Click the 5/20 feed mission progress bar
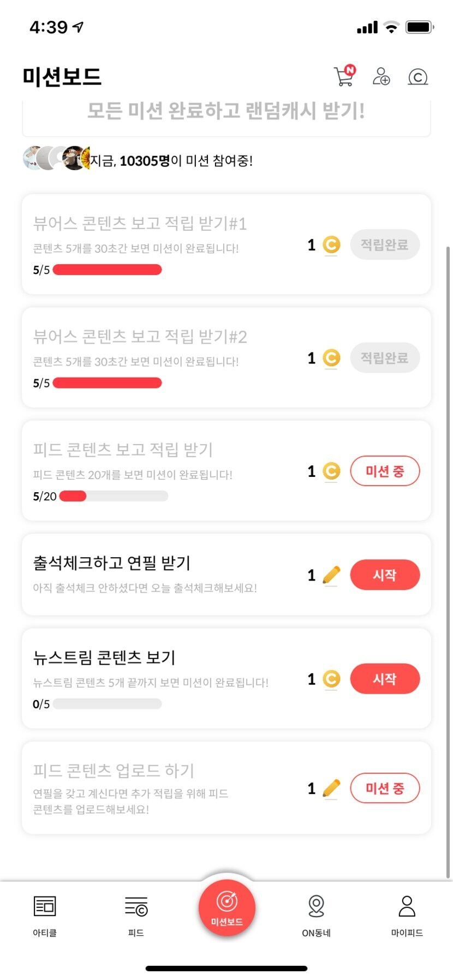Viewport: 453px width, 980px height. tap(114, 496)
